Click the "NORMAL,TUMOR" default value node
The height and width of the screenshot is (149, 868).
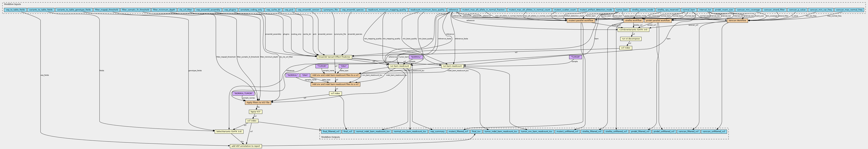243,94
